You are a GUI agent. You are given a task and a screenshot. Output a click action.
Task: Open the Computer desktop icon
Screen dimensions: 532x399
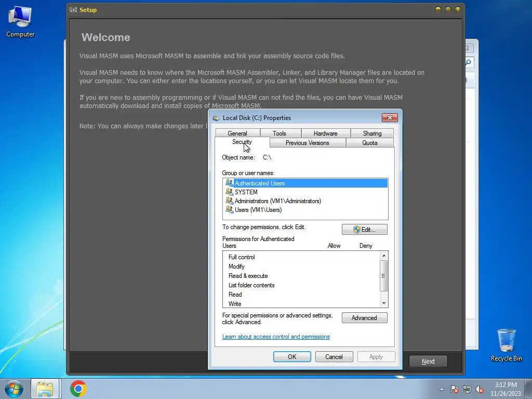(20, 21)
